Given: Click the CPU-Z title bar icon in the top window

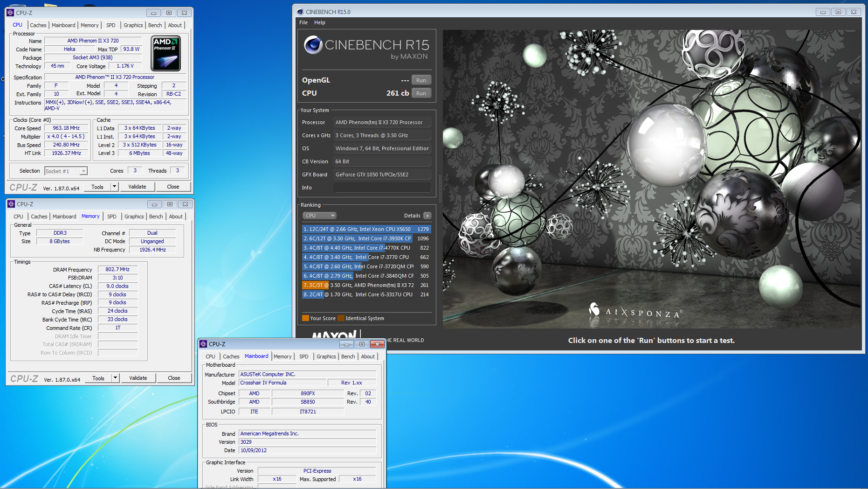Looking at the screenshot, I should (x=11, y=13).
